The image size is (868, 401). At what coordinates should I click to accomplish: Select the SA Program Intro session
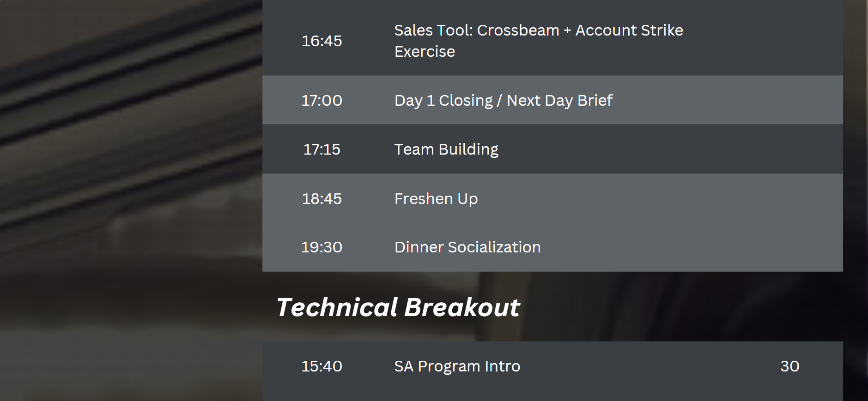457,366
